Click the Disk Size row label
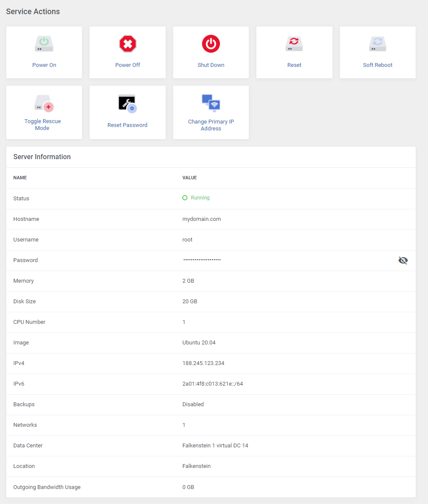 (x=24, y=301)
